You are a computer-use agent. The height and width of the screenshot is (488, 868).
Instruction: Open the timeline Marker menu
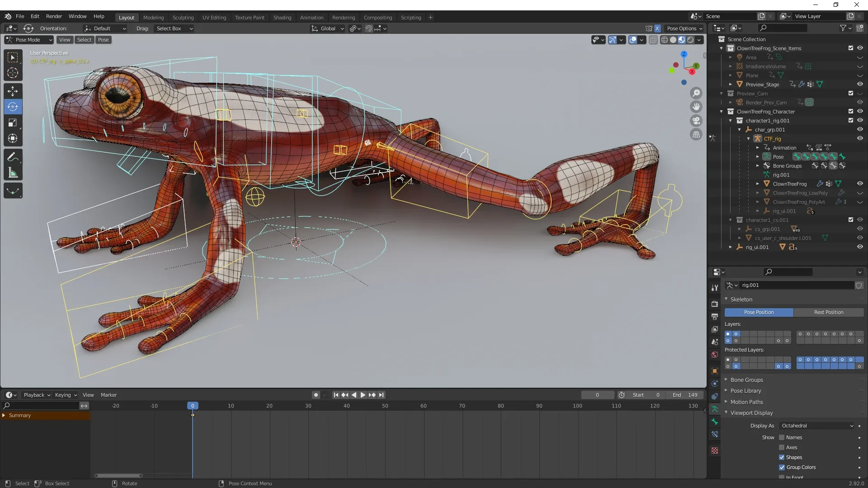point(108,395)
